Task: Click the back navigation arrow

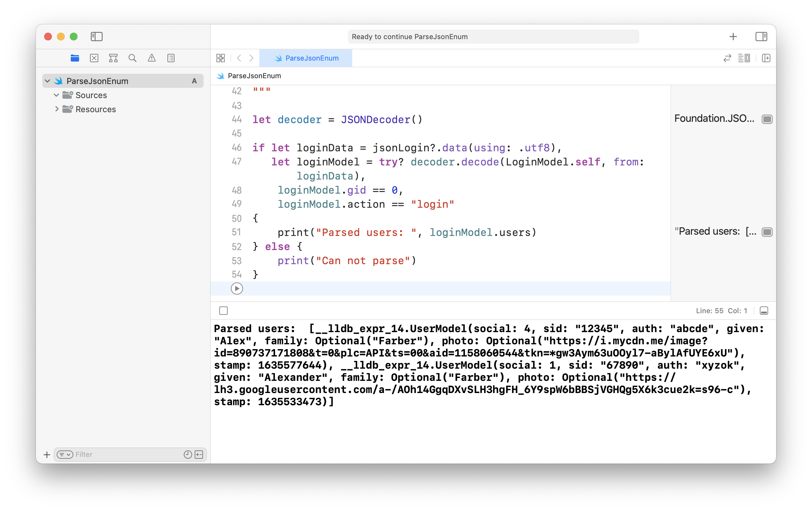Action: (x=239, y=58)
